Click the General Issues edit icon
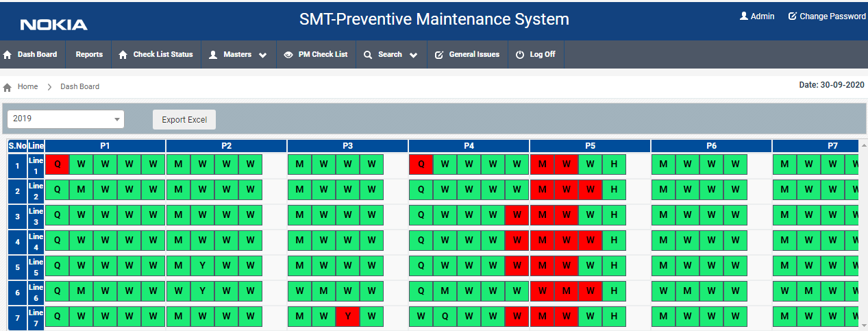868x331 pixels. tap(439, 55)
